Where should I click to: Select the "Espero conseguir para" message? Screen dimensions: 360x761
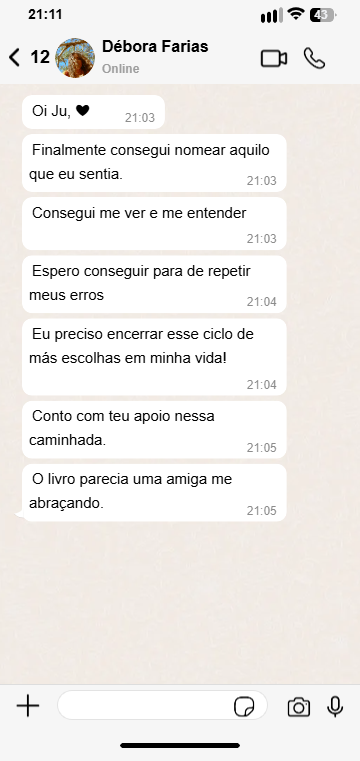tap(154, 284)
